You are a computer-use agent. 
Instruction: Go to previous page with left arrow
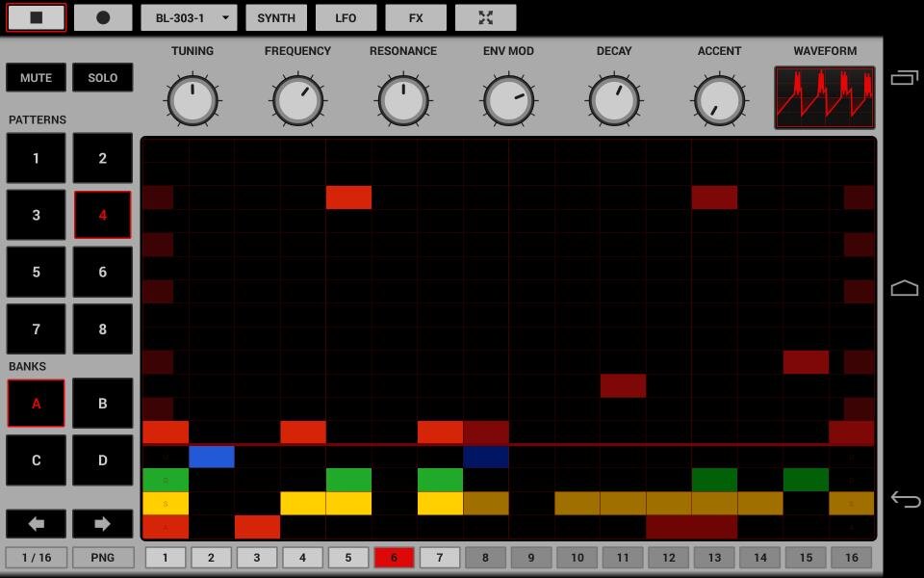tap(36, 524)
